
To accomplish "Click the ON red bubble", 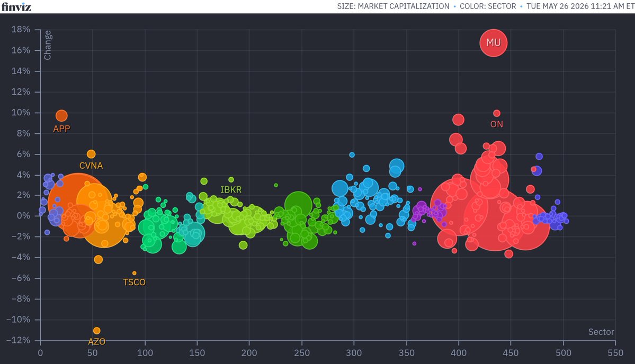I will (496, 113).
